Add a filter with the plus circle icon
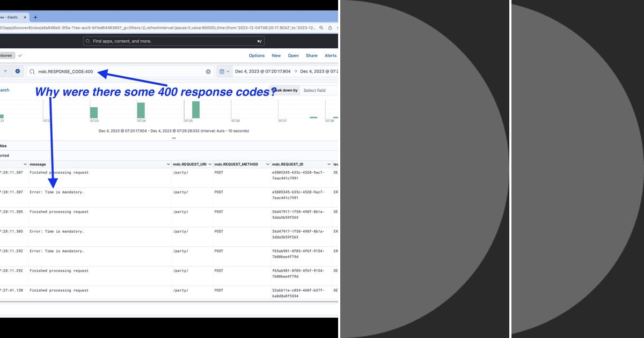Image resolution: width=644 pixels, height=338 pixels. click(x=18, y=71)
